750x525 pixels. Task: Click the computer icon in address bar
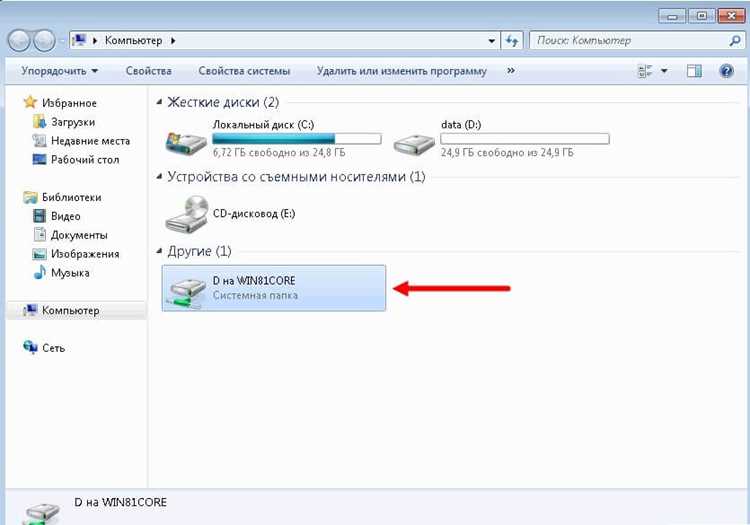pos(79,41)
